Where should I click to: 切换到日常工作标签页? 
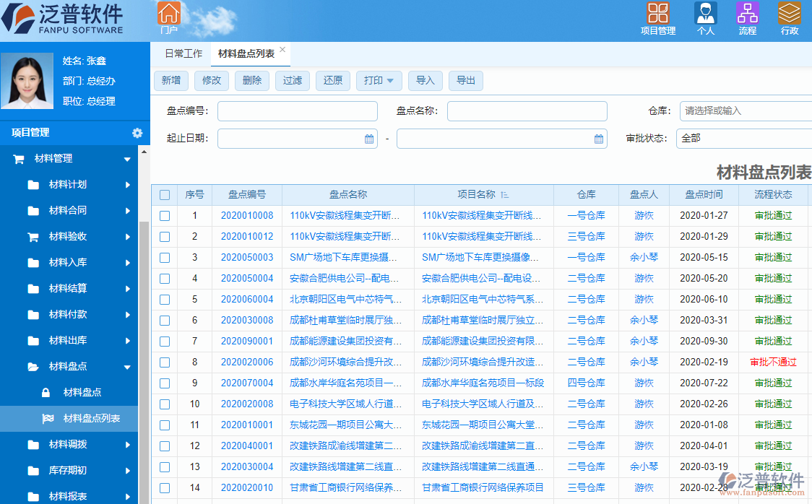tap(183, 53)
